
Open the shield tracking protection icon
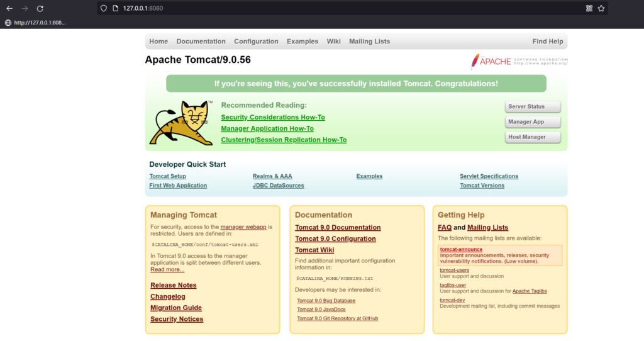104,8
